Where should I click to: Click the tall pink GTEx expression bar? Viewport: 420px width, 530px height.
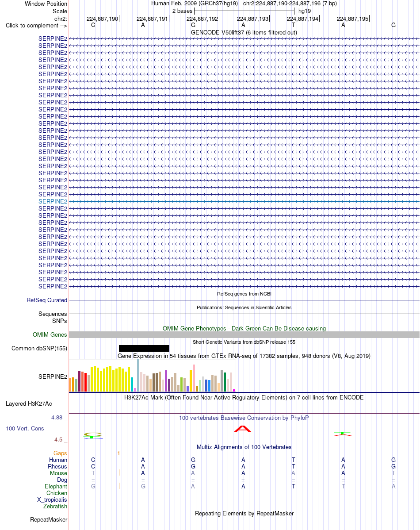(194, 378)
